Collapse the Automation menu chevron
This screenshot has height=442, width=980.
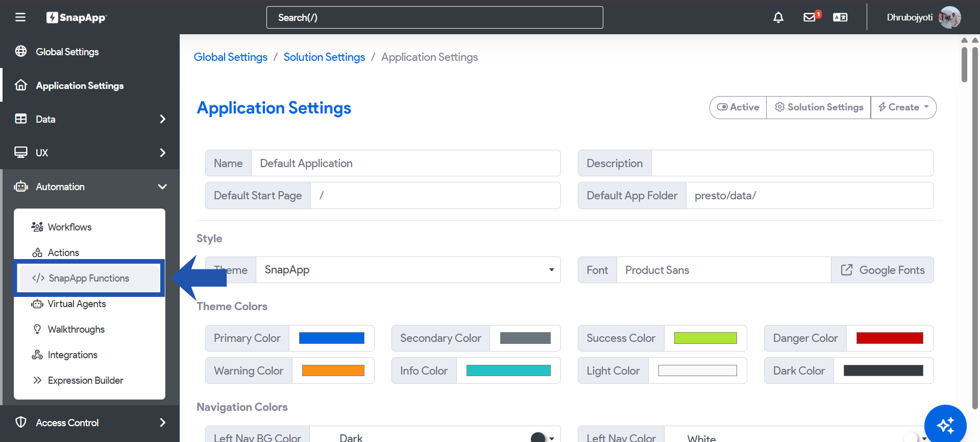(163, 187)
